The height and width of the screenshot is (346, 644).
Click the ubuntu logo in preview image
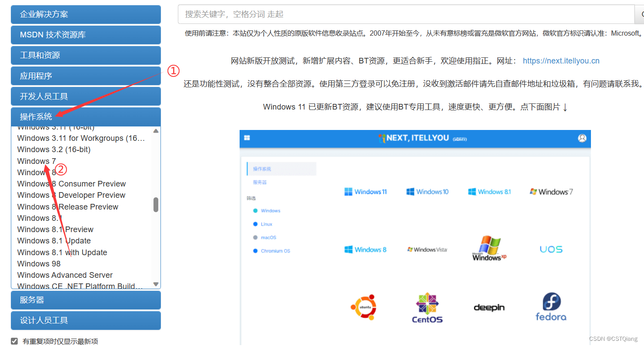364,307
